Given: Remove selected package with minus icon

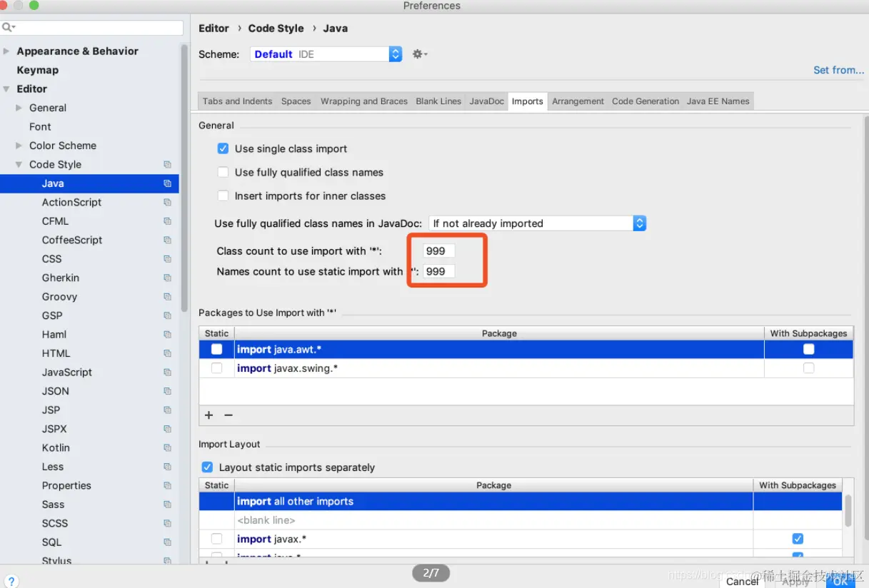Looking at the screenshot, I should pos(228,415).
